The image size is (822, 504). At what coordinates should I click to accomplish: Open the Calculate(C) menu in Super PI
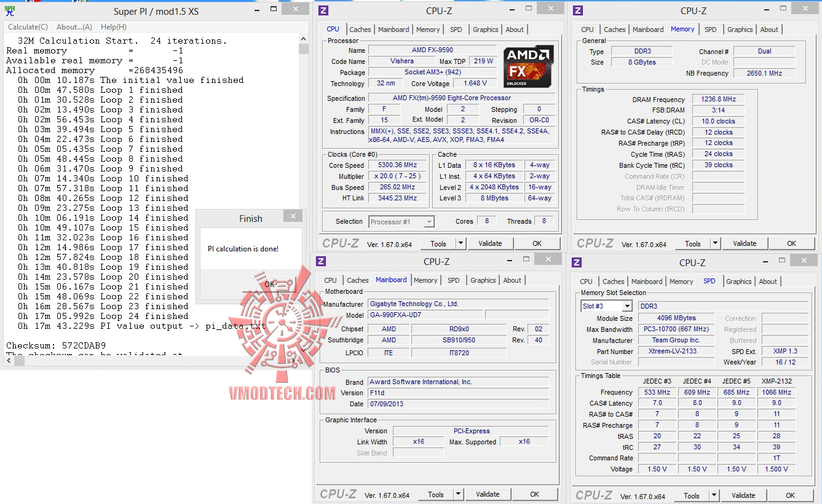(x=28, y=27)
